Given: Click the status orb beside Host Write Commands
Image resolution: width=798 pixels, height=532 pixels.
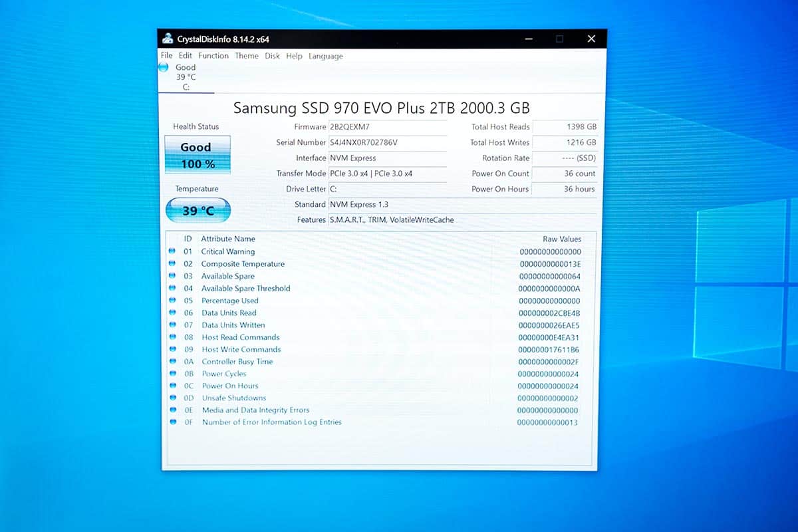Looking at the screenshot, I should pos(172,349).
